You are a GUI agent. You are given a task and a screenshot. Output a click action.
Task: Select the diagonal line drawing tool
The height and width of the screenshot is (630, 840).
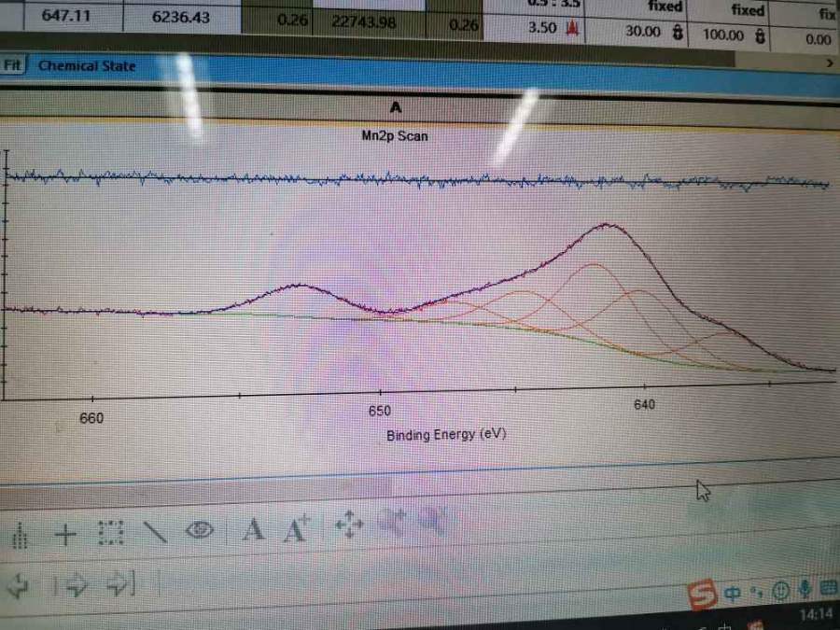point(155,532)
